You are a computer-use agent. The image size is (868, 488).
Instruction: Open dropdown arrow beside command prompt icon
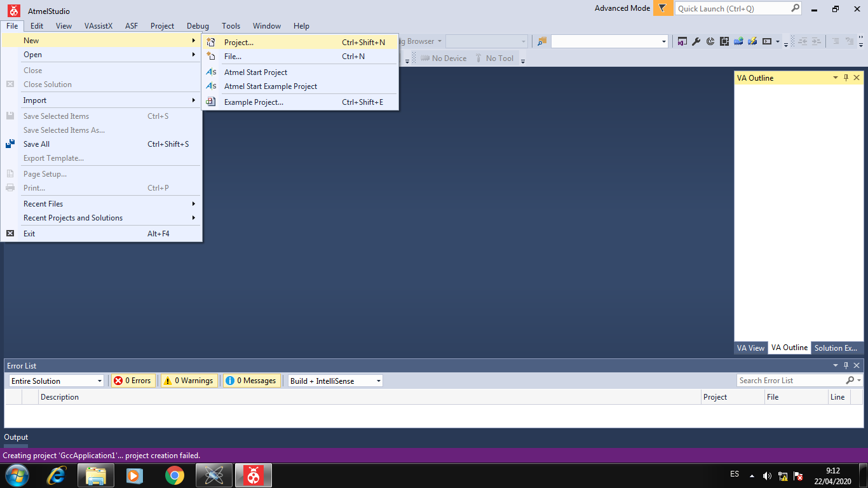777,41
